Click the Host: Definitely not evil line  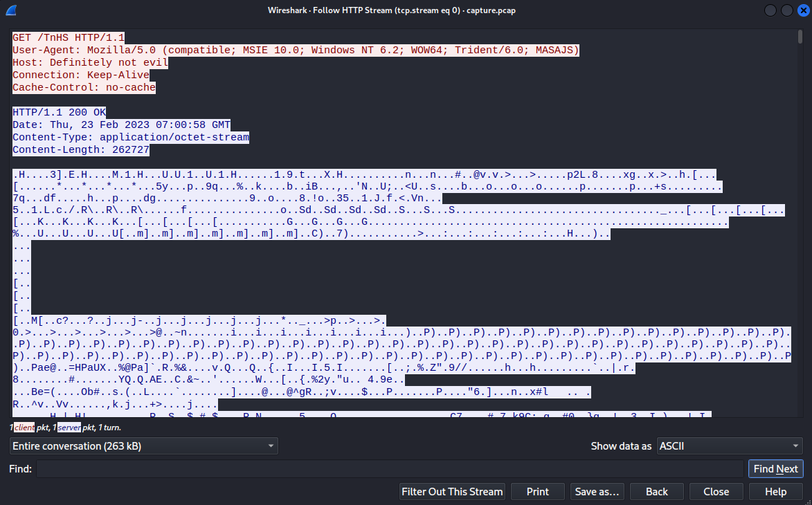click(90, 62)
